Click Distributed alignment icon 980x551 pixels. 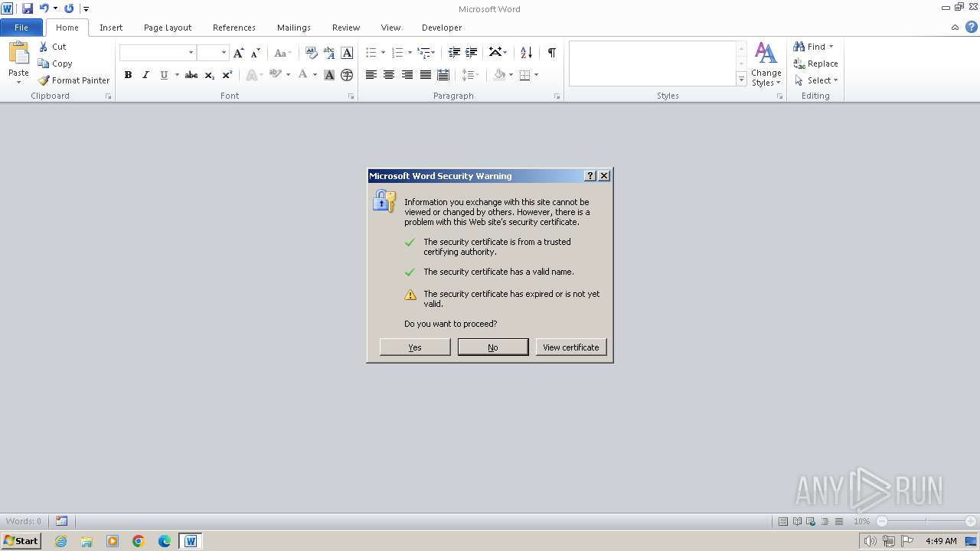(x=443, y=75)
